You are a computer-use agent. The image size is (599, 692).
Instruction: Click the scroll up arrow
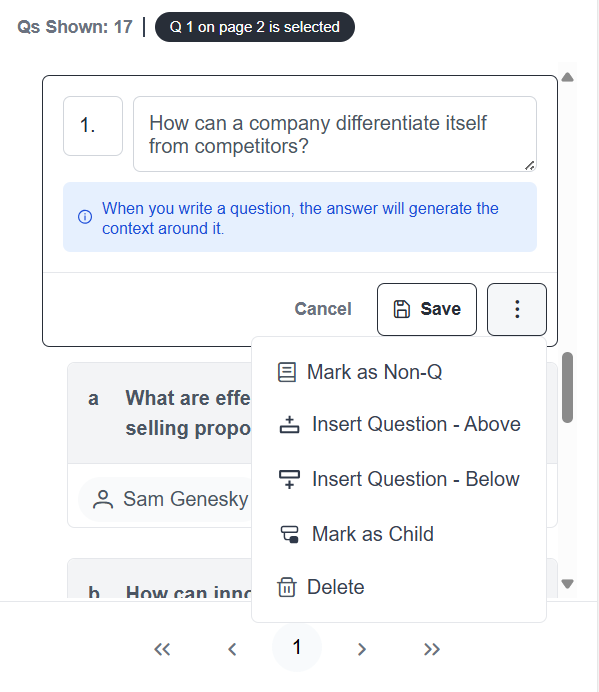click(568, 78)
